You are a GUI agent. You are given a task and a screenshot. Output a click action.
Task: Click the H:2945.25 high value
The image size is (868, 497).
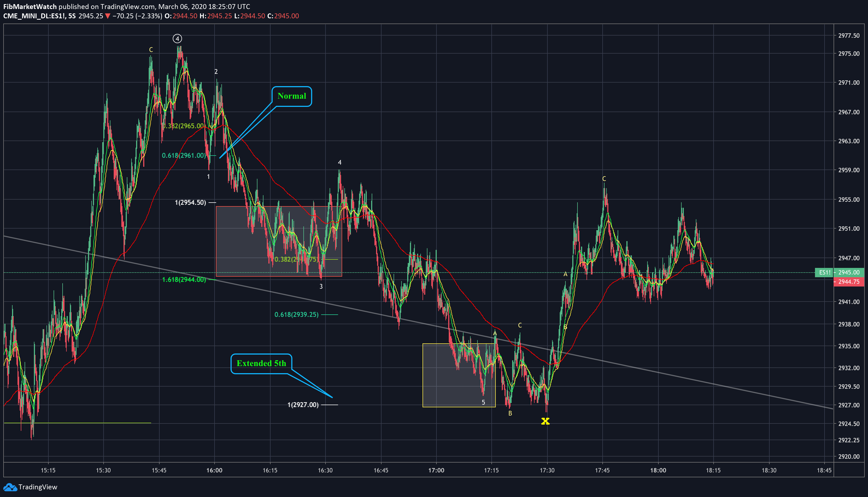click(x=216, y=16)
